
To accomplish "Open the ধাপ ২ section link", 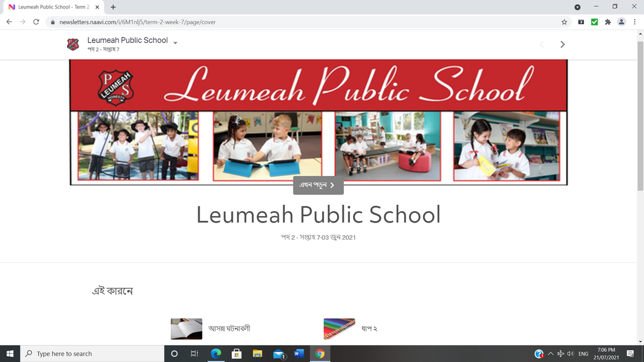I will (369, 328).
